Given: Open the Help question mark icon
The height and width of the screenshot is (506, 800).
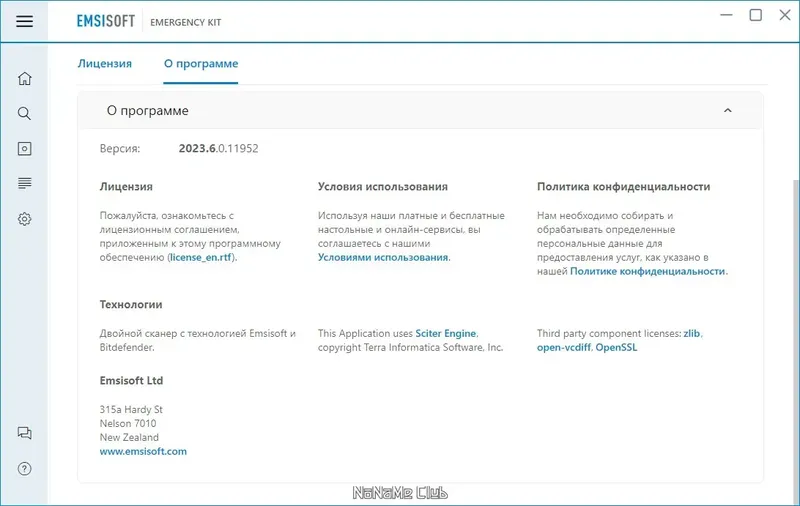Looking at the screenshot, I should tap(25, 468).
